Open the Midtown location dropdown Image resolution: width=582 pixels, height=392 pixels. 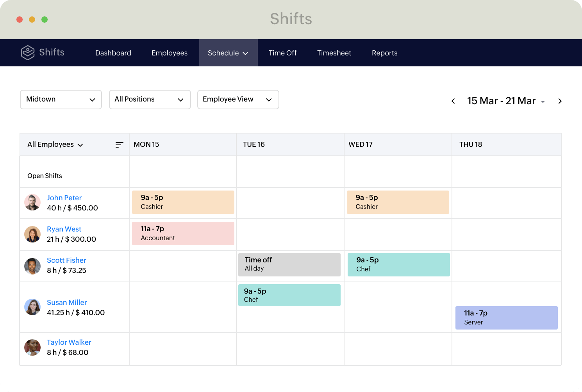point(61,99)
